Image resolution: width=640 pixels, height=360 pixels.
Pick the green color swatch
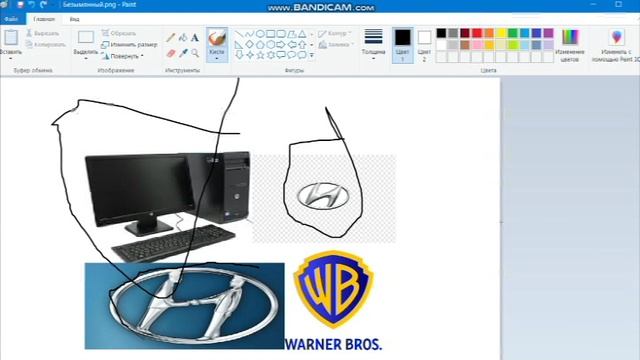point(513,33)
